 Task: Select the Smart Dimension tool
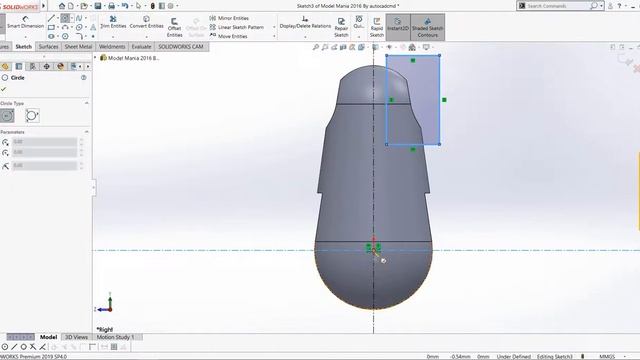(x=25, y=23)
